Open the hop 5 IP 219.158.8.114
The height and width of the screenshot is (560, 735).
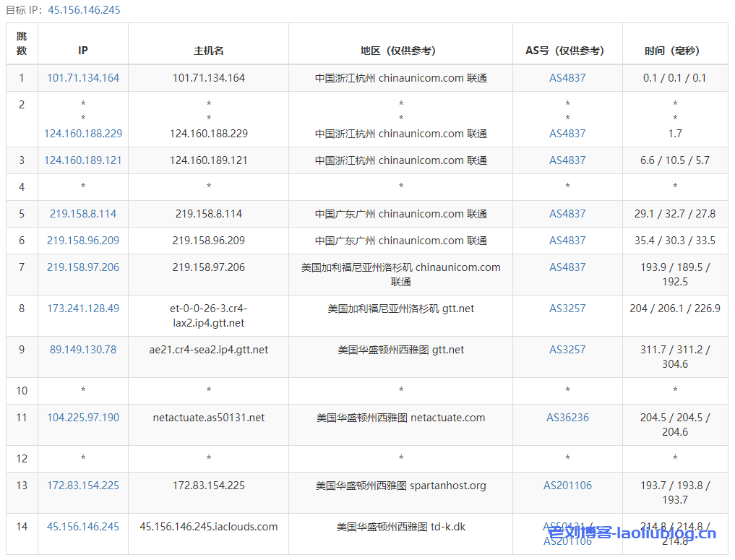tap(82, 213)
